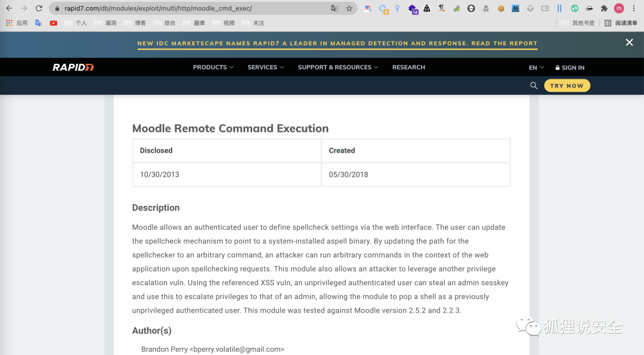Open the 其他书签 other bookmarks folder
Screen dimensions: 644x355
pos(578,23)
